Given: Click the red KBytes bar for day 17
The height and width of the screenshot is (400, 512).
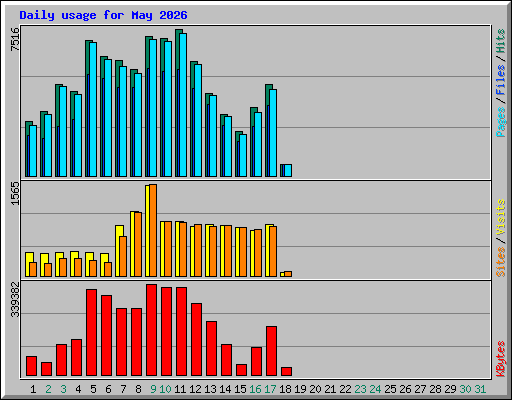Looking at the screenshot, I should (x=271, y=351).
